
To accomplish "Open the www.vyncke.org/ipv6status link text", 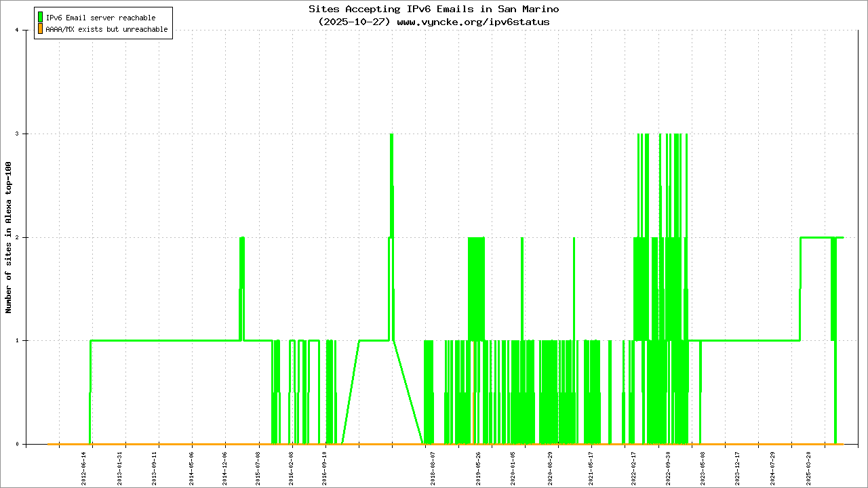I will coord(473,22).
